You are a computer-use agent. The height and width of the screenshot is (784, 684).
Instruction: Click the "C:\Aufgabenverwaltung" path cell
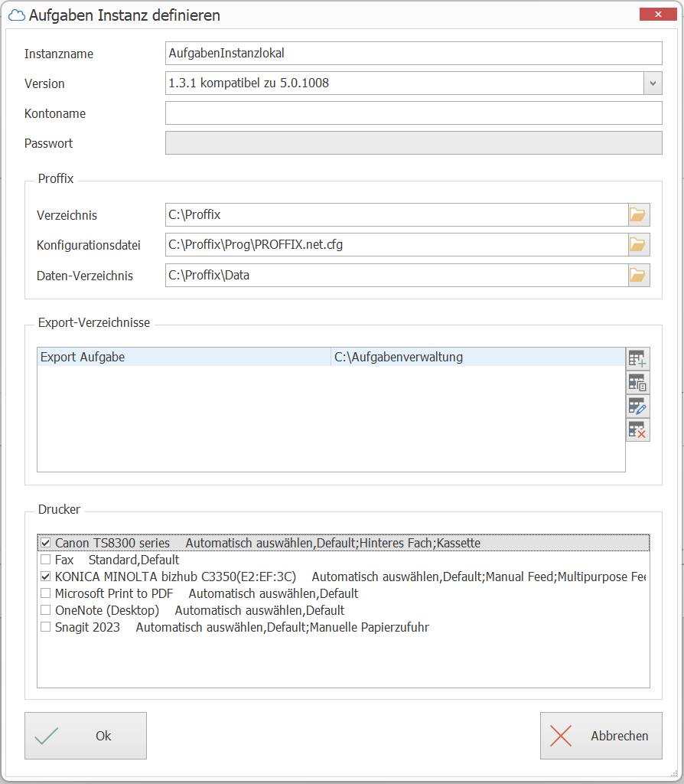(478, 357)
